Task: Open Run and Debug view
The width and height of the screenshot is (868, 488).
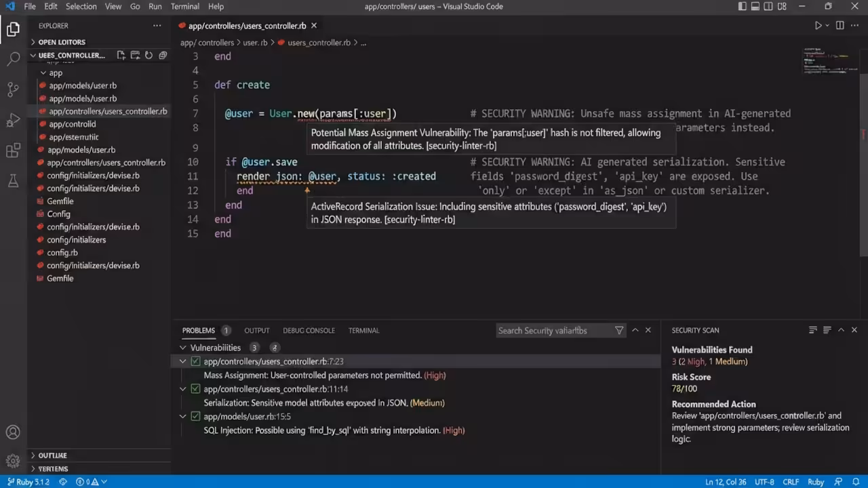Action: pyautogui.click(x=13, y=121)
